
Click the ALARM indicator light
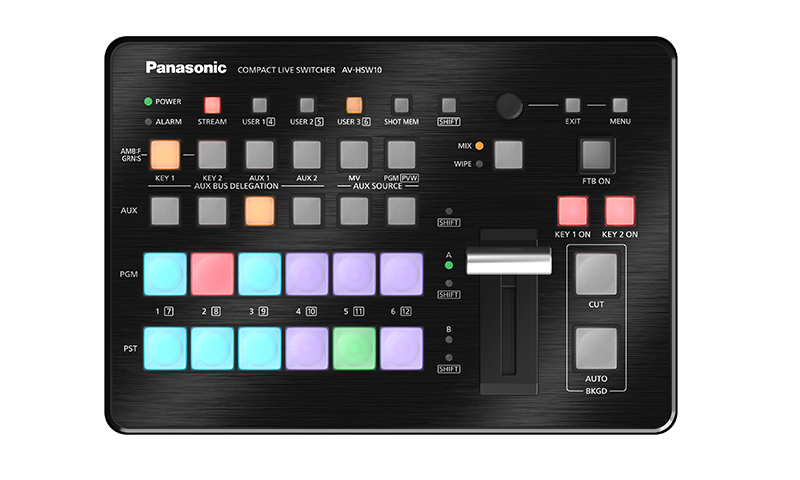(x=148, y=122)
